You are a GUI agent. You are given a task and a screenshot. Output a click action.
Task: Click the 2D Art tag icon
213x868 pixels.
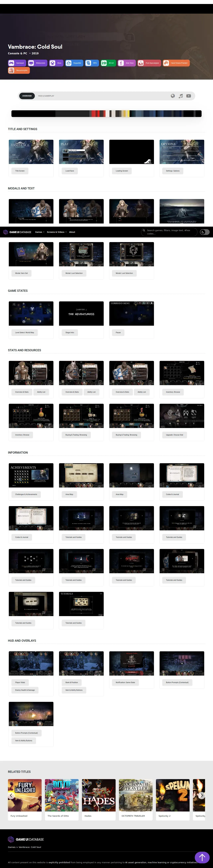[104, 63]
